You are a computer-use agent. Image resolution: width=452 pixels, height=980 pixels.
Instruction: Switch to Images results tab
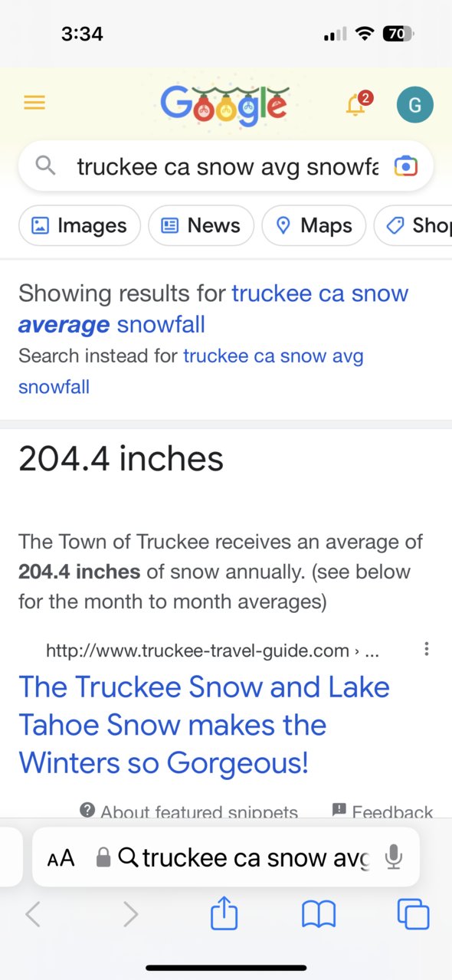(80, 225)
